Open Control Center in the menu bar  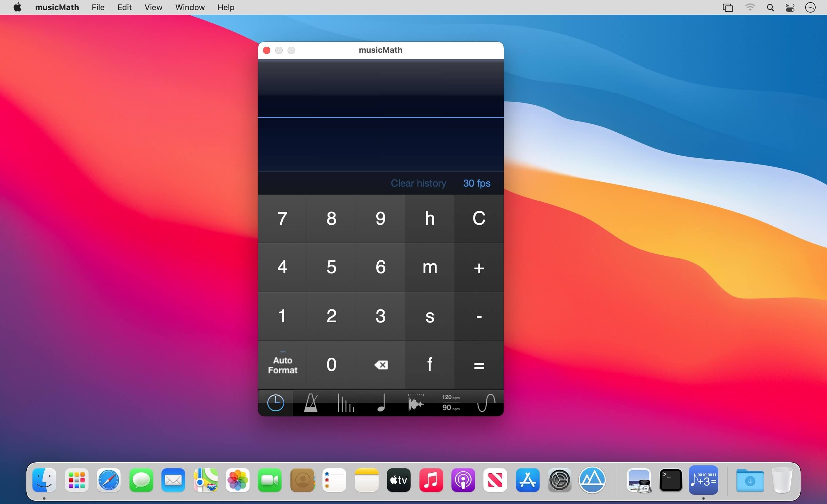790,7
